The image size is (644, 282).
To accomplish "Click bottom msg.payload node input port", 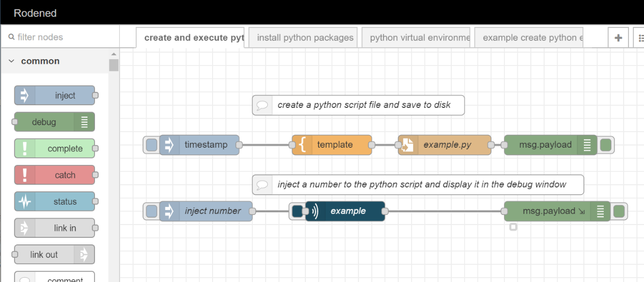I will (x=504, y=211).
